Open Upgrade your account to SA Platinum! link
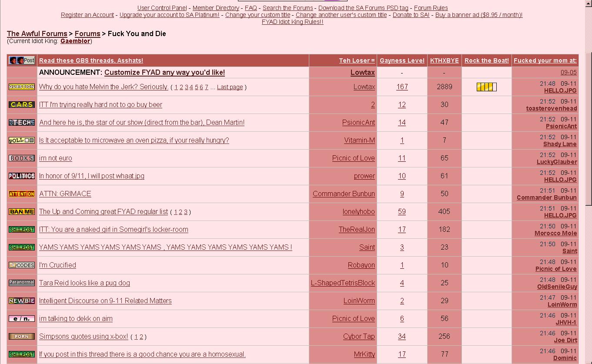 tap(170, 15)
